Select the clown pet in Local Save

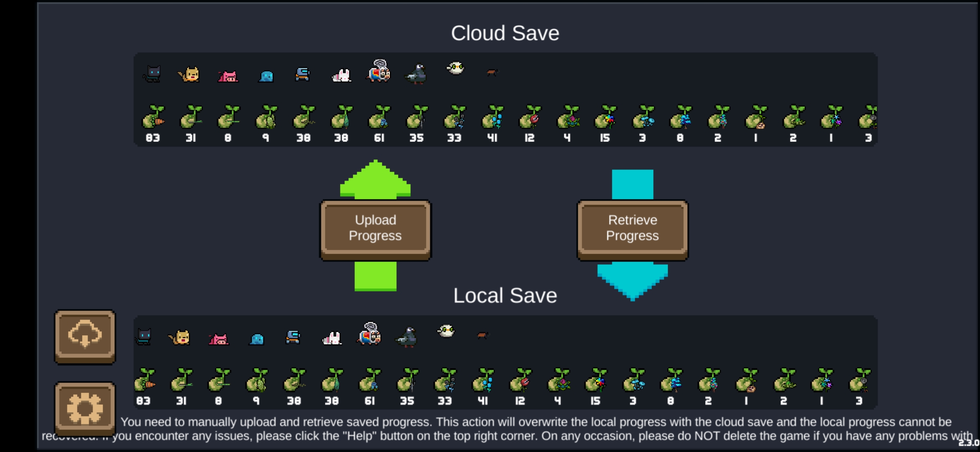(369, 334)
